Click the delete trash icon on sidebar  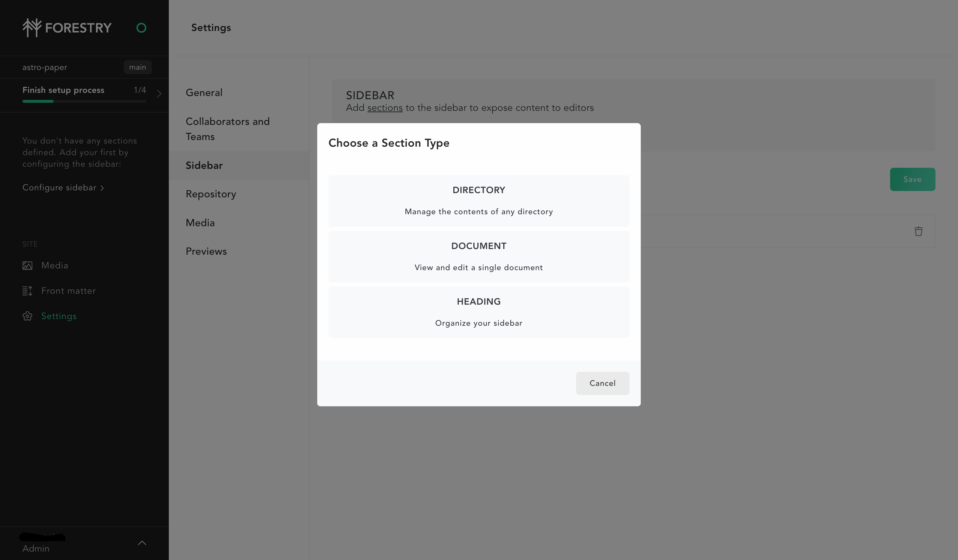pyautogui.click(x=918, y=231)
